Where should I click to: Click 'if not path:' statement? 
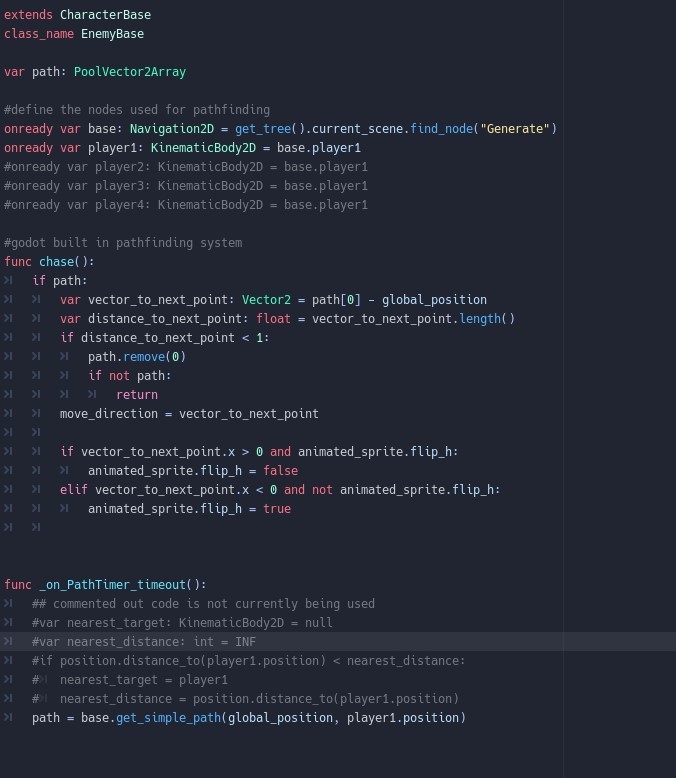click(130, 376)
